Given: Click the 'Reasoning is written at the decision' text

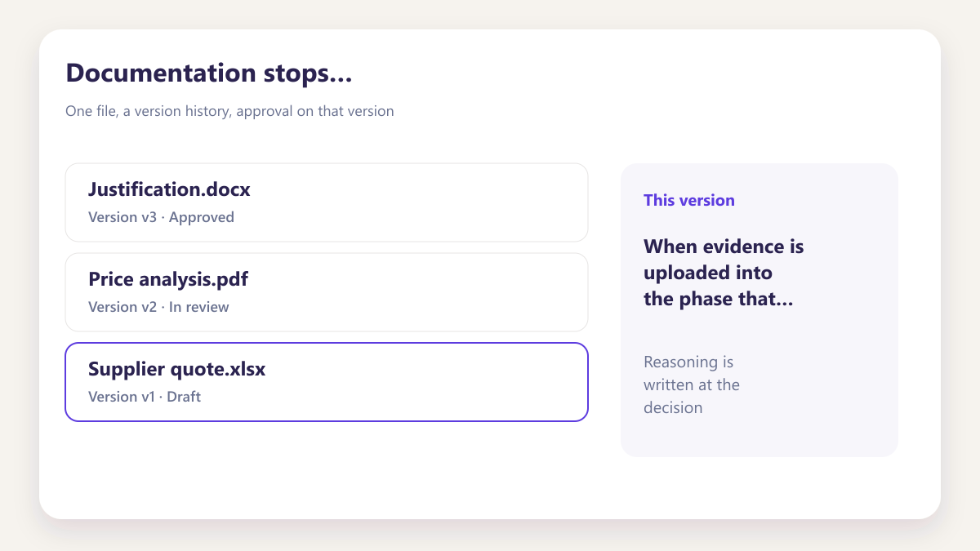Looking at the screenshot, I should (692, 384).
